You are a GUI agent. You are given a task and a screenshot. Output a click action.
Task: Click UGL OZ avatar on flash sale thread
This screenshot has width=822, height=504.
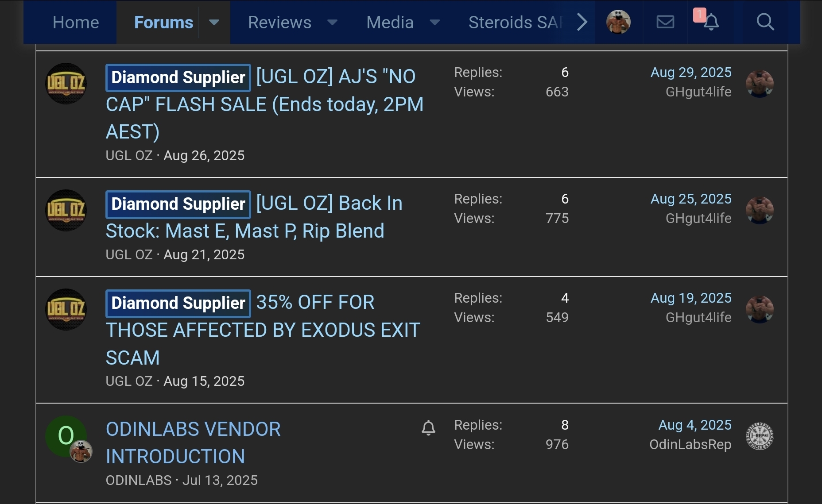[66, 84]
